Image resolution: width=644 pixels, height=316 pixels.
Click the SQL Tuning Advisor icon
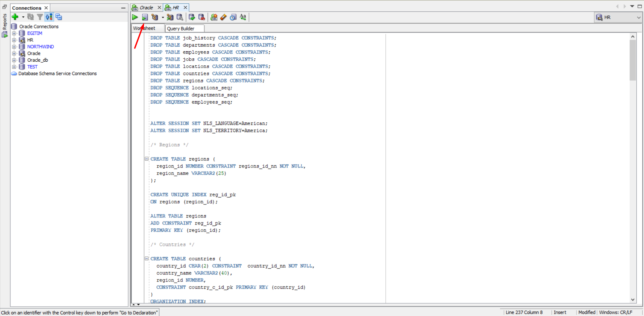pos(180,17)
